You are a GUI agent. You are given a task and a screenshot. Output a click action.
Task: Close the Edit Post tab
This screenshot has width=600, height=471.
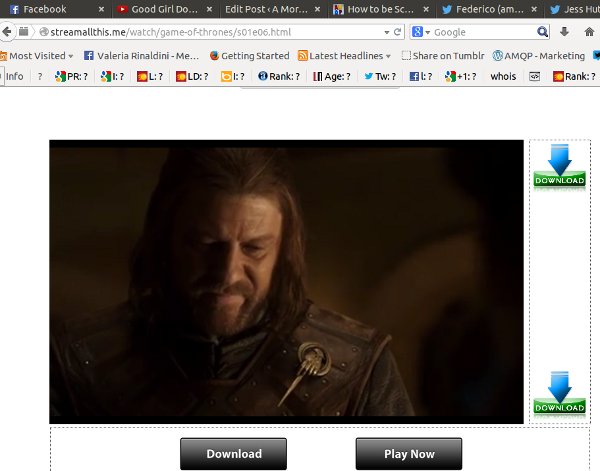click(317, 9)
